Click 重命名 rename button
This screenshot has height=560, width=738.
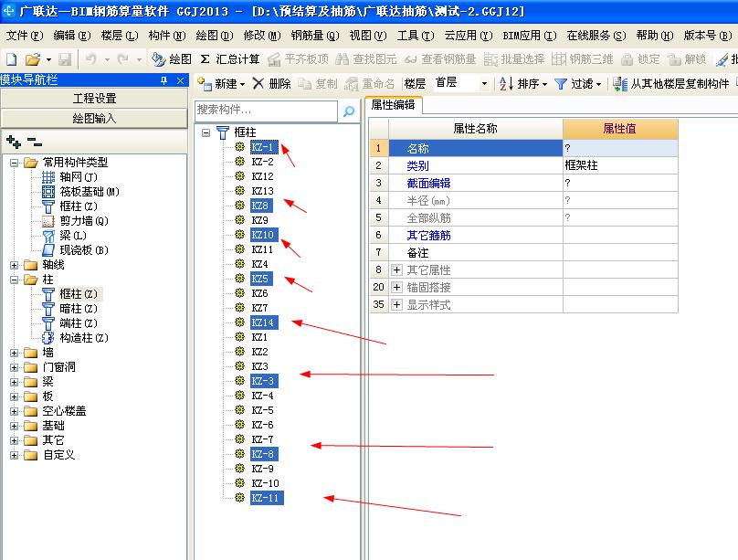(x=370, y=84)
